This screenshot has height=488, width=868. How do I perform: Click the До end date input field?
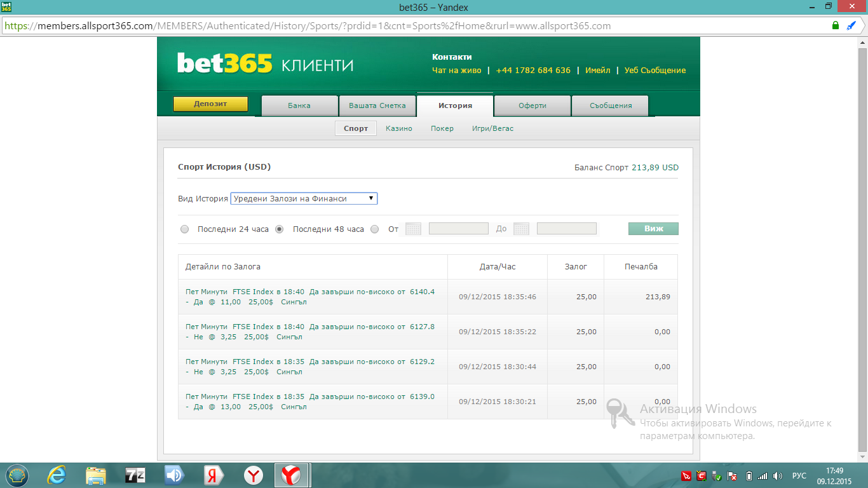click(567, 229)
